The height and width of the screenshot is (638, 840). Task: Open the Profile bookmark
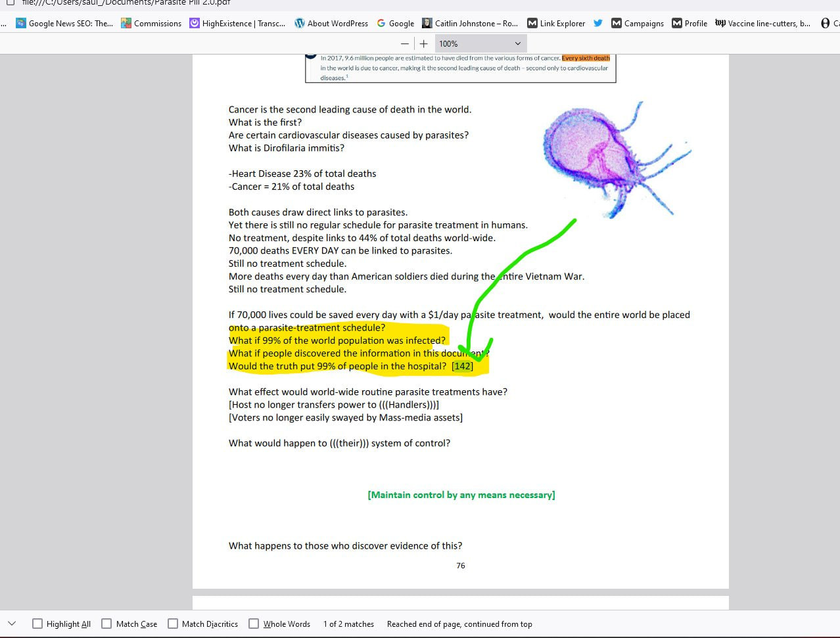pyautogui.click(x=689, y=23)
